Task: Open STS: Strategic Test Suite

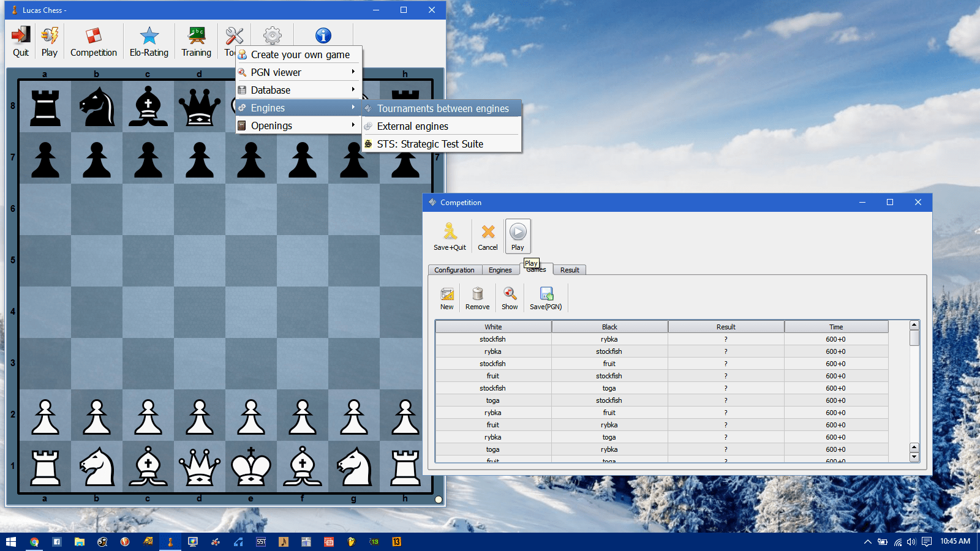Action: pos(442,144)
